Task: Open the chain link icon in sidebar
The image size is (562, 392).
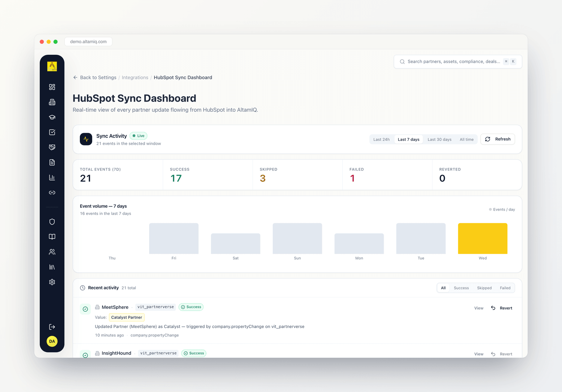Action: point(52,193)
